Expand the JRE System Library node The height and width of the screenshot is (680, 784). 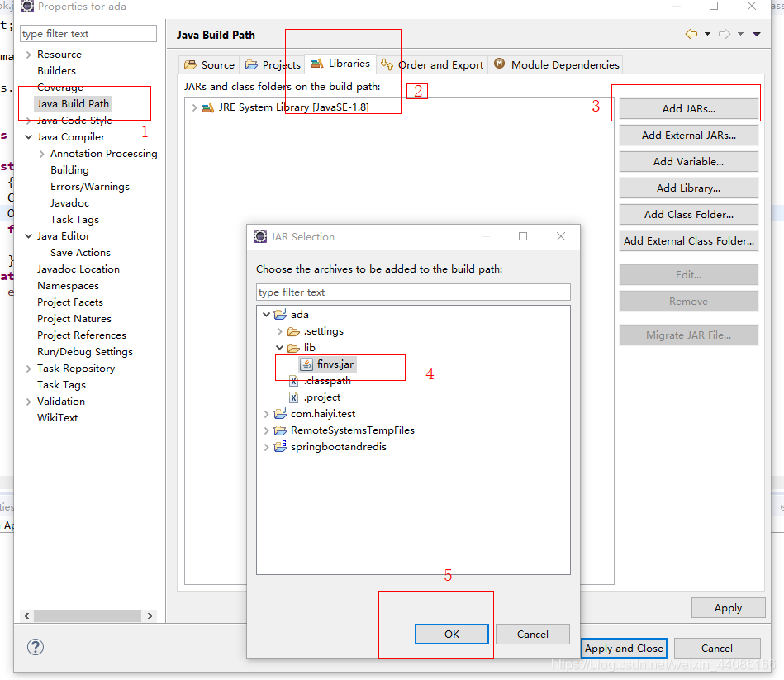(x=194, y=107)
